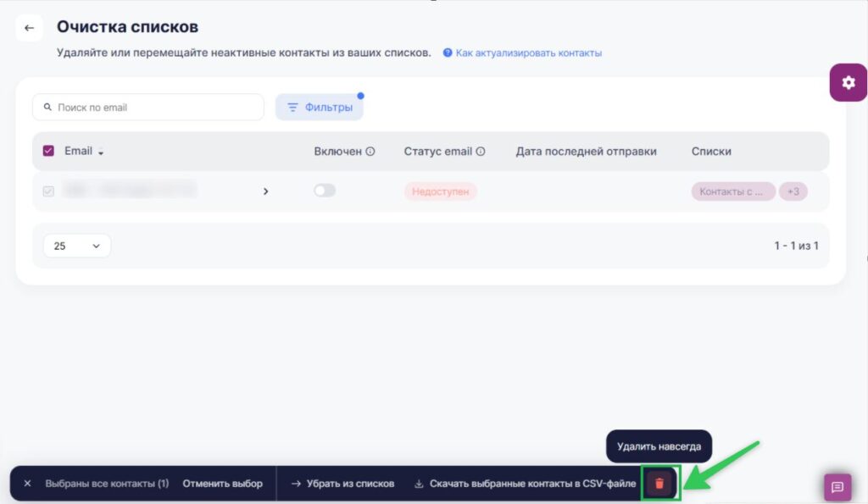The width and height of the screenshot is (868, 504).
Task: Sort by the Email column arrow
Action: point(101,152)
